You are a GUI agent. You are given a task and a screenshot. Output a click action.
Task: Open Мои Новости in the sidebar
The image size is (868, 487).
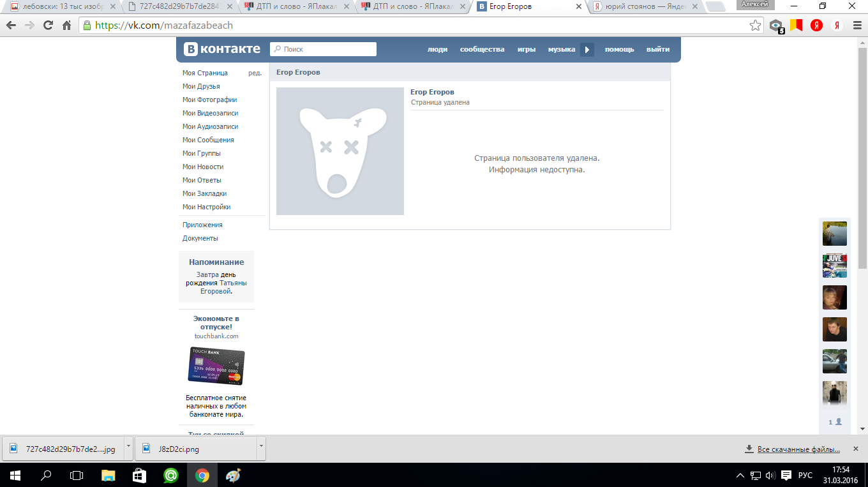coord(203,167)
